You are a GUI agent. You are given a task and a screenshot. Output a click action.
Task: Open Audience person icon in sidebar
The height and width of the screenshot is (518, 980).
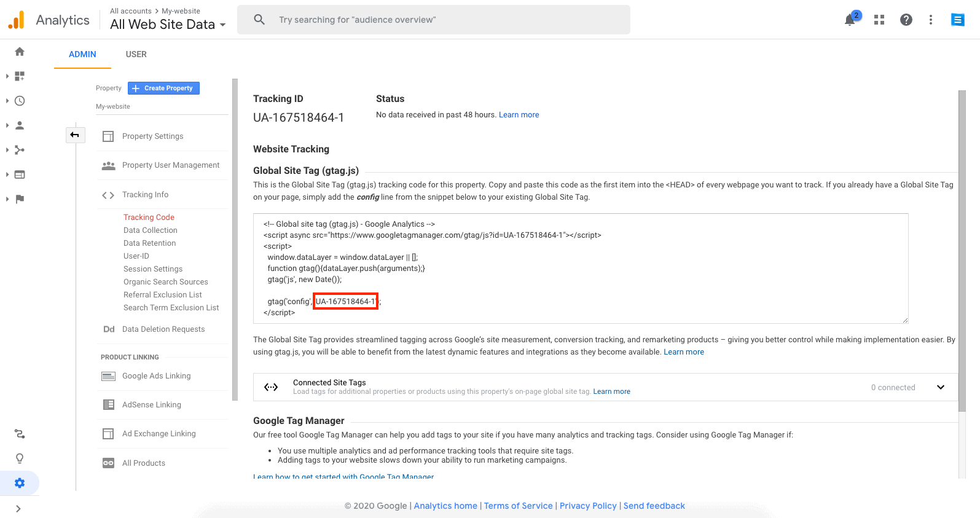point(20,125)
